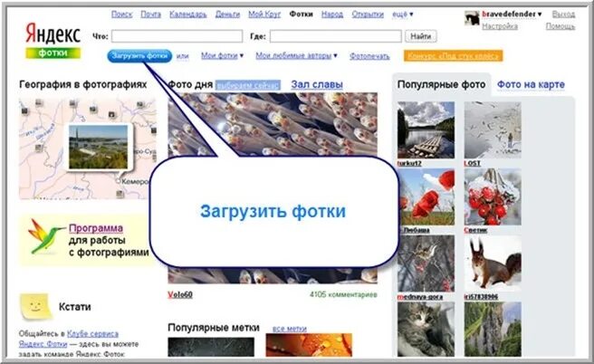Open Календарь in the top navigation
The width and height of the screenshot is (594, 364).
tap(188, 14)
